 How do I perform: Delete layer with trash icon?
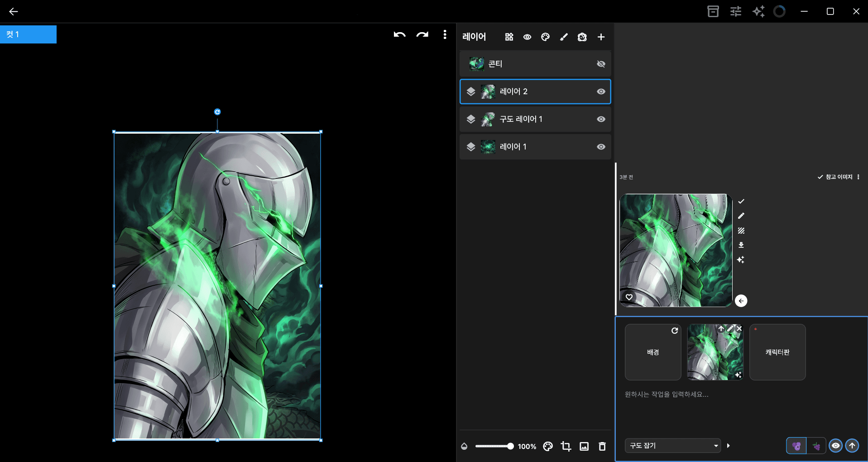point(602,446)
